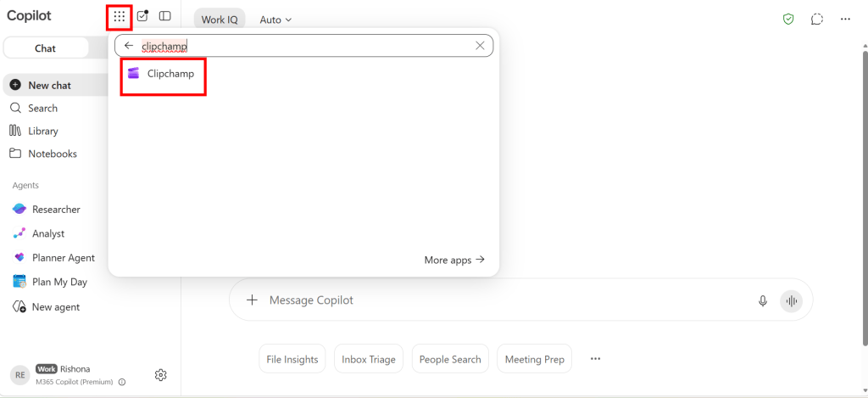Follow the More apps link
The width and height of the screenshot is (868, 398).
[x=454, y=260]
